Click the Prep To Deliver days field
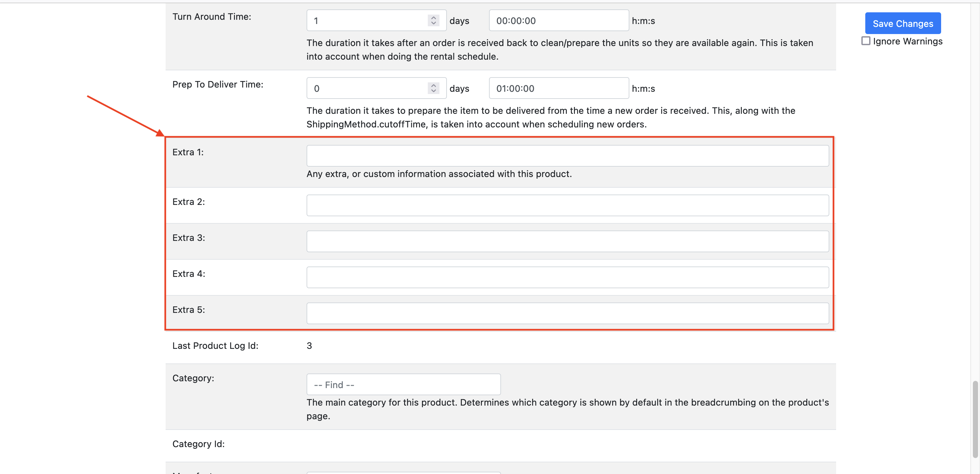Screen dimensions: 980x474 (x=376, y=88)
